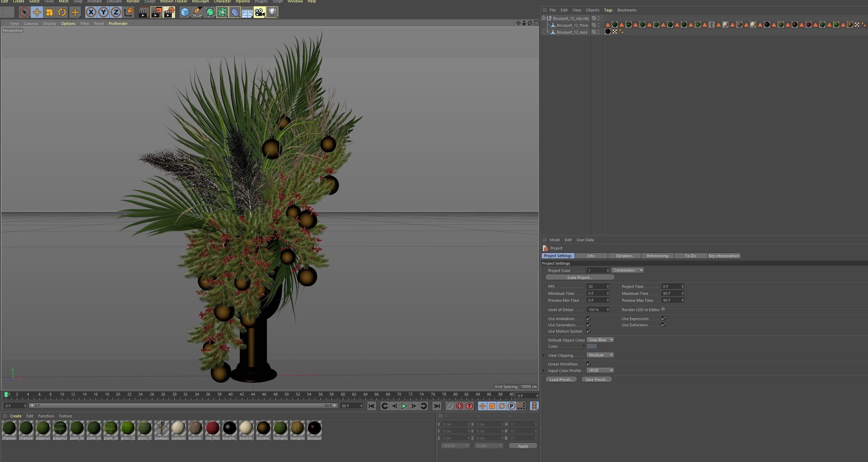Select the Scale tool in the toolbar
Viewport: 868px width, 462px height.
tap(49, 12)
